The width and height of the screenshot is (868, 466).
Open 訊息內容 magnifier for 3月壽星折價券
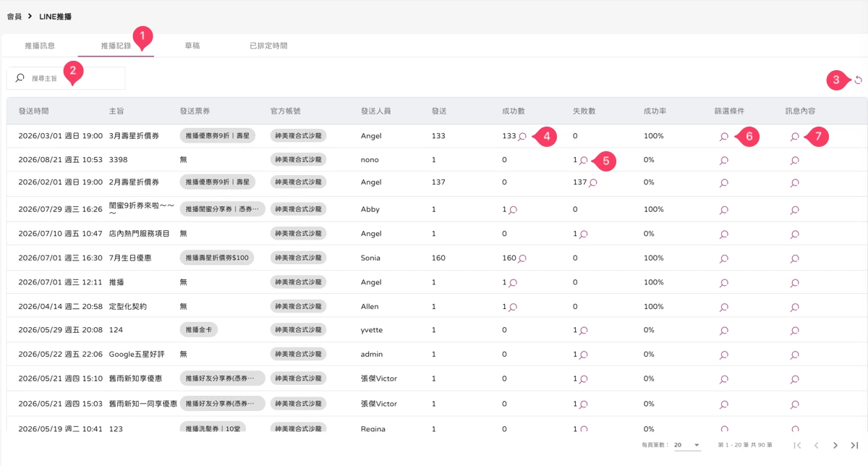[795, 136]
